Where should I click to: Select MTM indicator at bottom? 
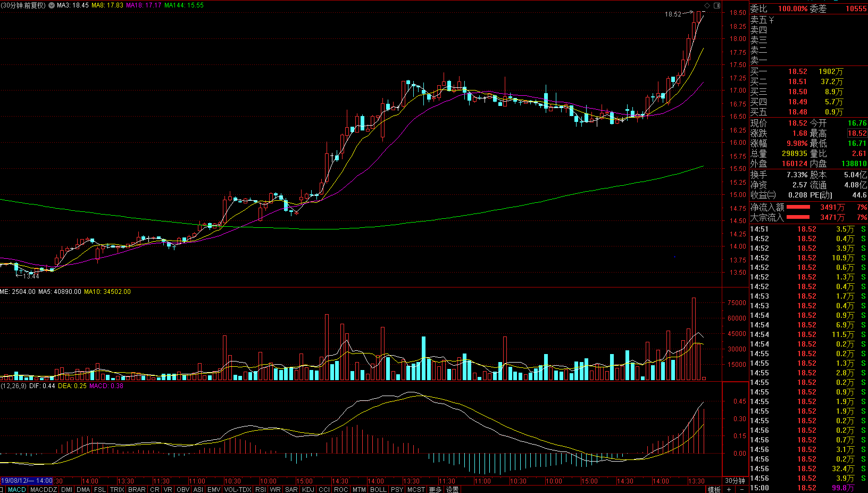[x=359, y=489]
